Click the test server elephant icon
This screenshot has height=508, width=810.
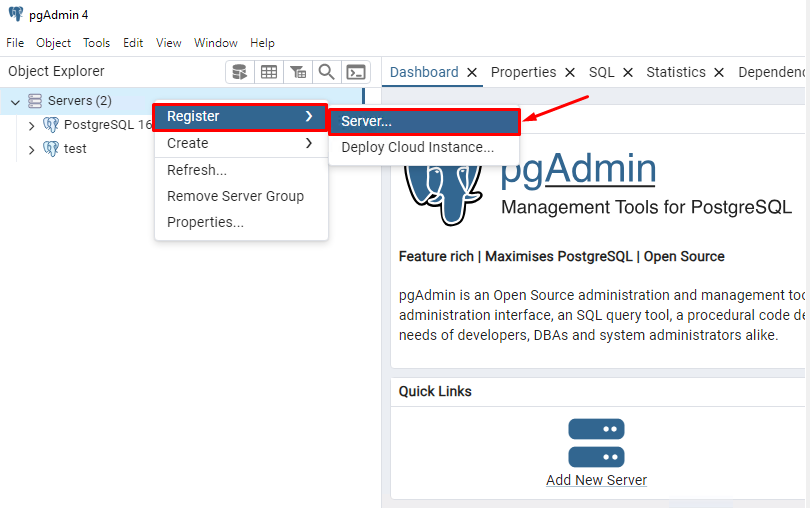(x=51, y=149)
